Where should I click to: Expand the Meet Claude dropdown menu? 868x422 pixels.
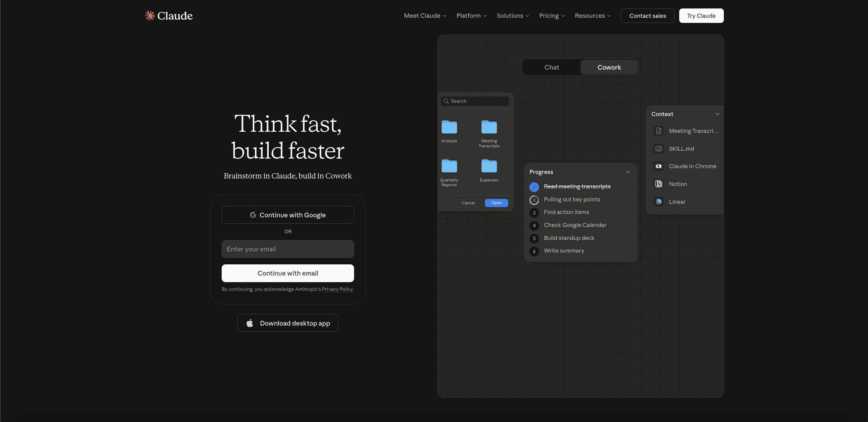pos(425,16)
